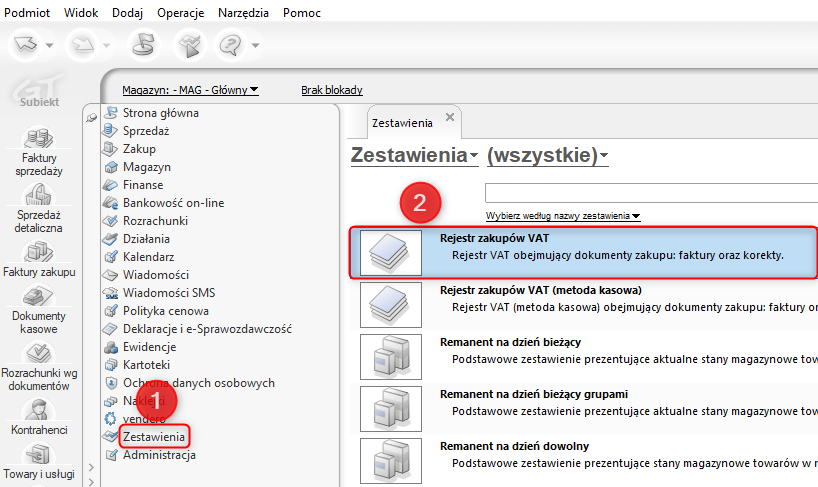
Task: Open Rozrachunki wg dokumentów shortcut
Action: click(39, 367)
